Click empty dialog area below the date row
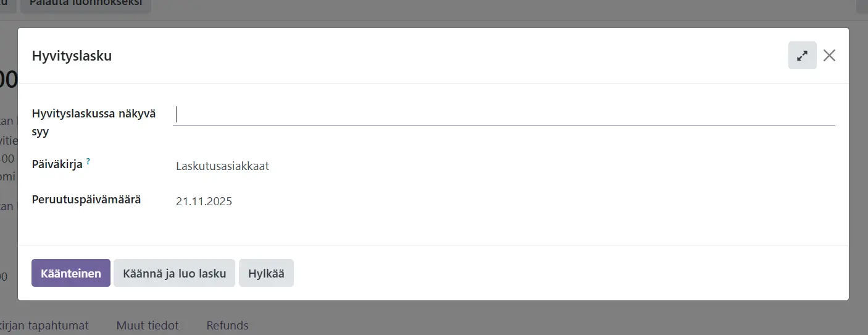Image resolution: width=868 pixels, height=335 pixels. [x=432, y=227]
